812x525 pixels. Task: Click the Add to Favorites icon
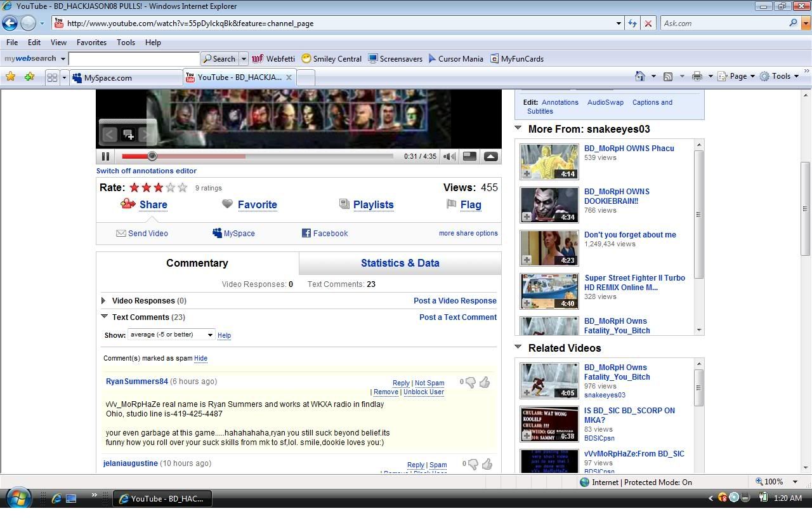(x=29, y=77)
